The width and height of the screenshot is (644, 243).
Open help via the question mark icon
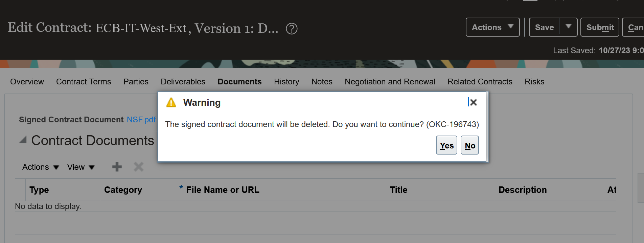292,28
